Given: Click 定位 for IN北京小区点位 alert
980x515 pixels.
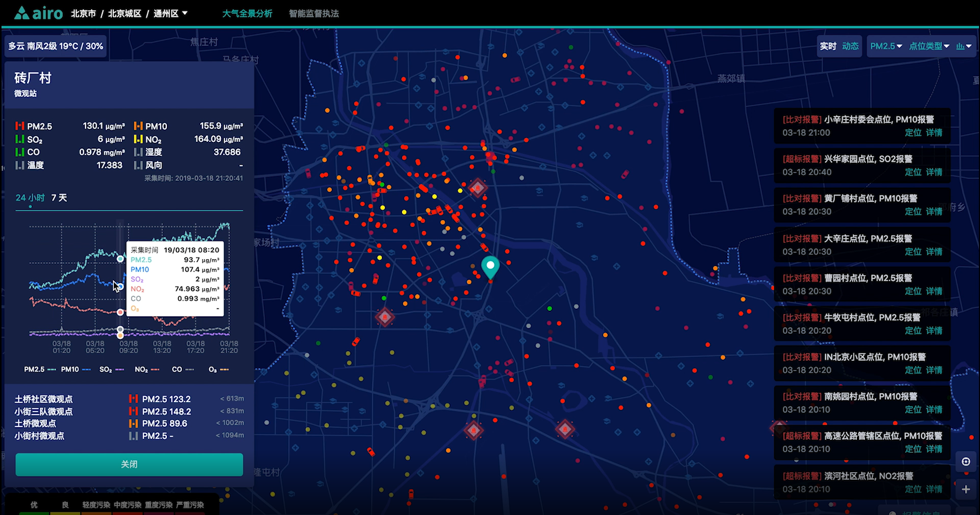Looking at the screenshot, I should click(x=913, y=370).
